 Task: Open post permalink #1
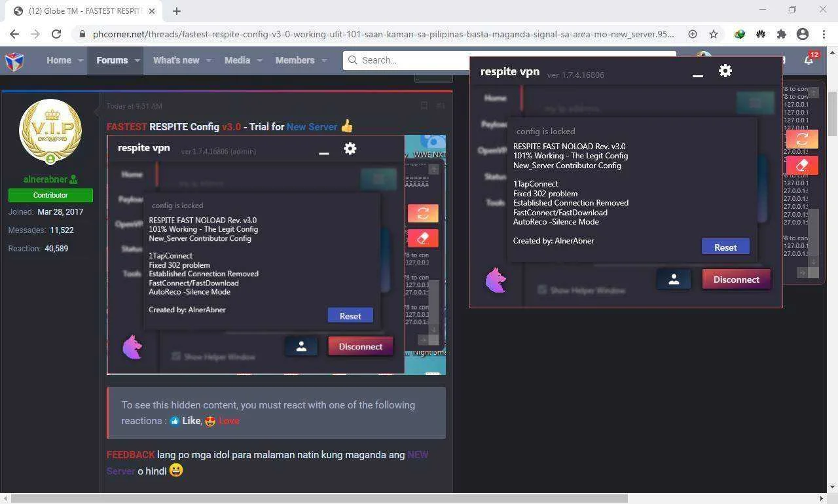[x=441, y=105]
